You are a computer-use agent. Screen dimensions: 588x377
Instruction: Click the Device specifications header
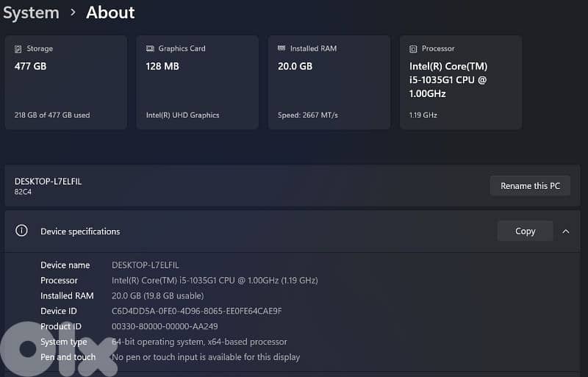coord(80,231)
